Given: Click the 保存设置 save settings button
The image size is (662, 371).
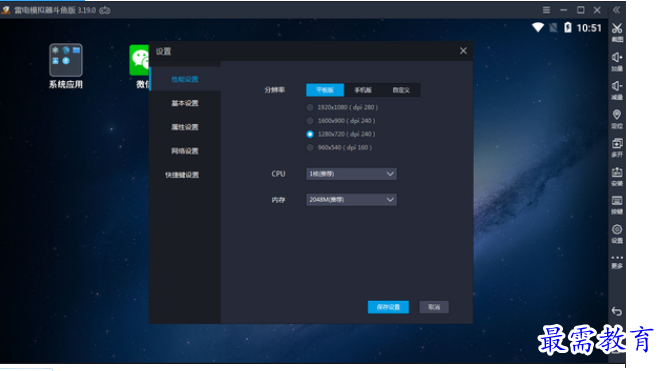Looking at the screenshot, I should [x=388, y=307].
